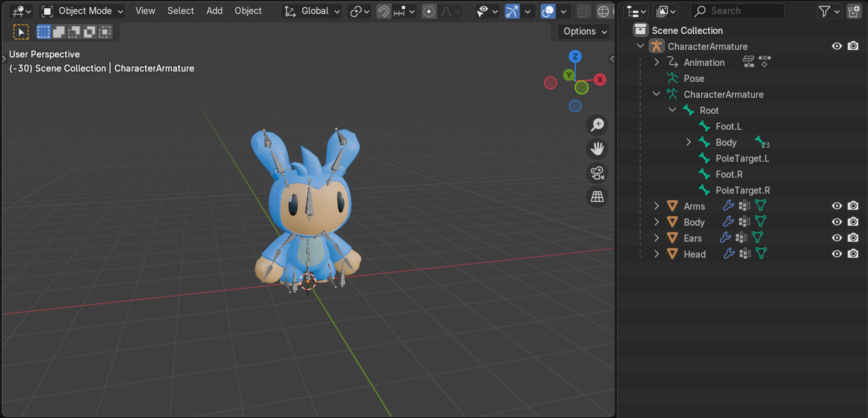Open outliner display mode dropdown
This screenshot has height=418, width=868.
(x=665, y=11)
